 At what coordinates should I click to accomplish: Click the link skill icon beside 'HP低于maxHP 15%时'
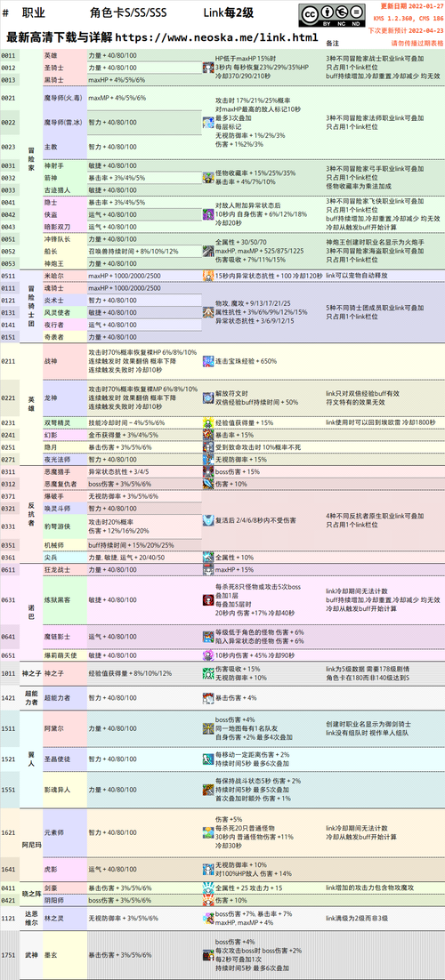point(207,68)
